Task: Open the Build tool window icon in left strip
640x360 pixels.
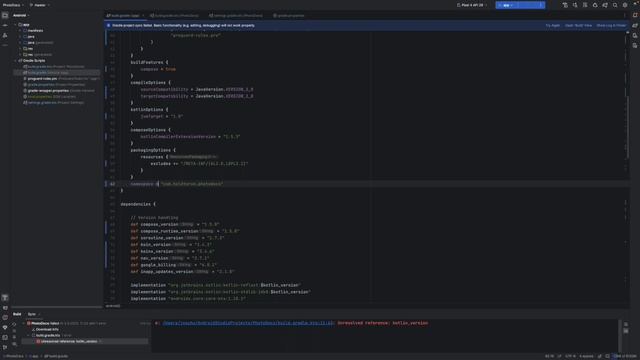Action: tap(5, 298)
